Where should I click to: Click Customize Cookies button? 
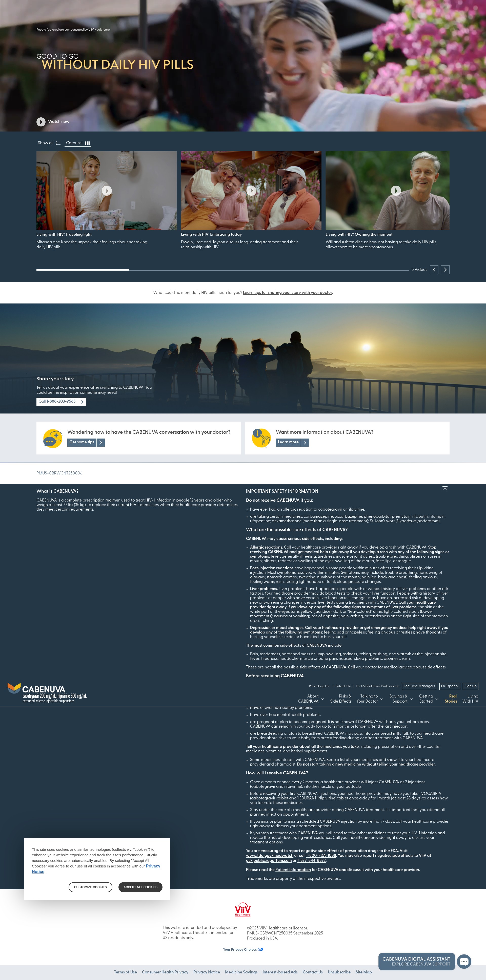pyautogui.click(x=90, y=887)
